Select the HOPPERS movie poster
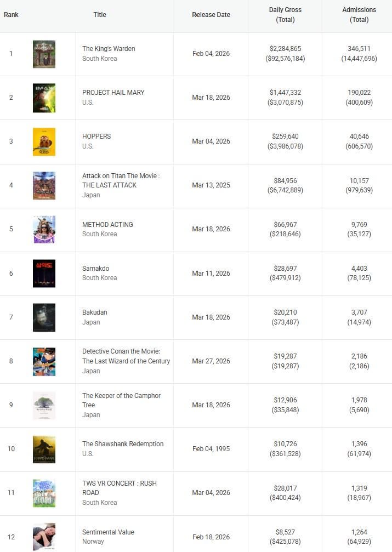 [x=44, y=141]
